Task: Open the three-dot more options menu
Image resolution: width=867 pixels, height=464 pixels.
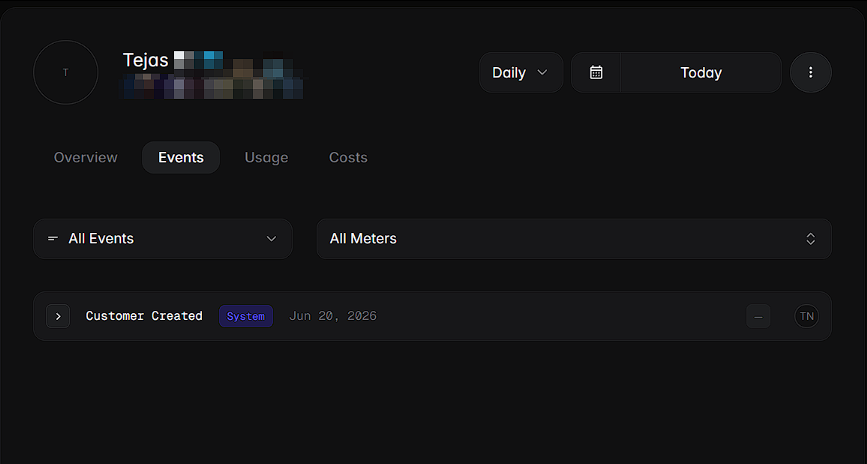Action: 811,72
